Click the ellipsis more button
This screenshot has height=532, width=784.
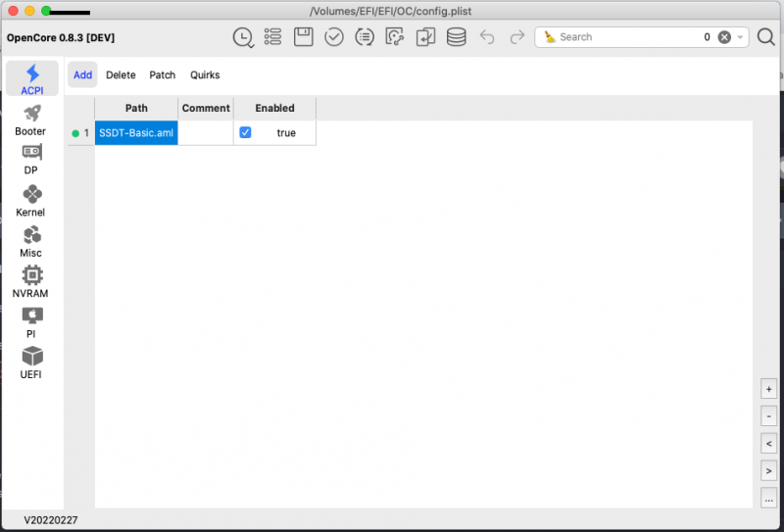click(x=768, y=499)
